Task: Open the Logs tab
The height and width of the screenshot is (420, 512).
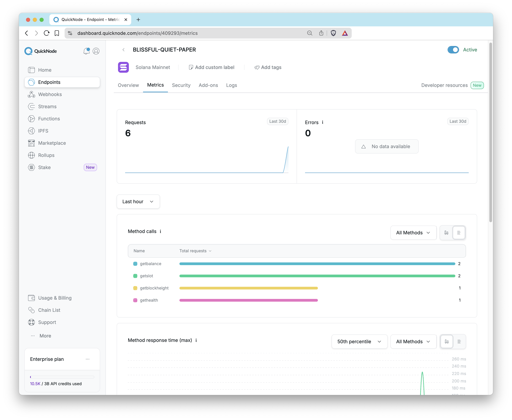Action: coord(231,85)
